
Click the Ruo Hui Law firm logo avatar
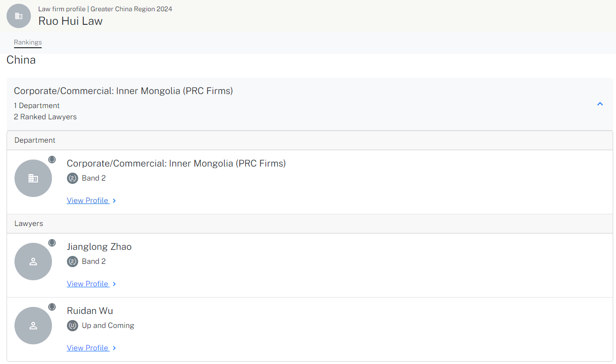click(x=19, y=16)
